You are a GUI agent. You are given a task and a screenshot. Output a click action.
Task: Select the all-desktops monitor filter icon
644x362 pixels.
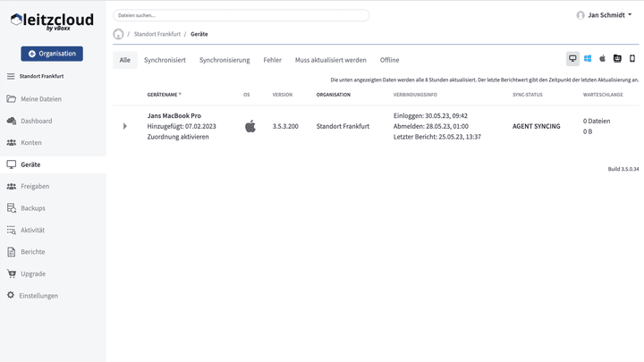572,59
